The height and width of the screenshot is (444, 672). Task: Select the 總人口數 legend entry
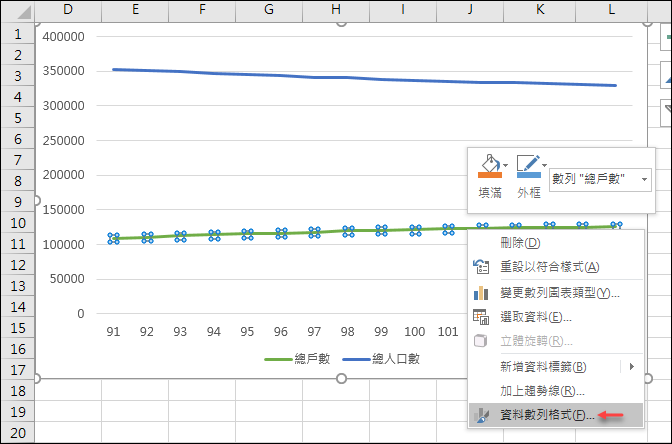point(381,359)
